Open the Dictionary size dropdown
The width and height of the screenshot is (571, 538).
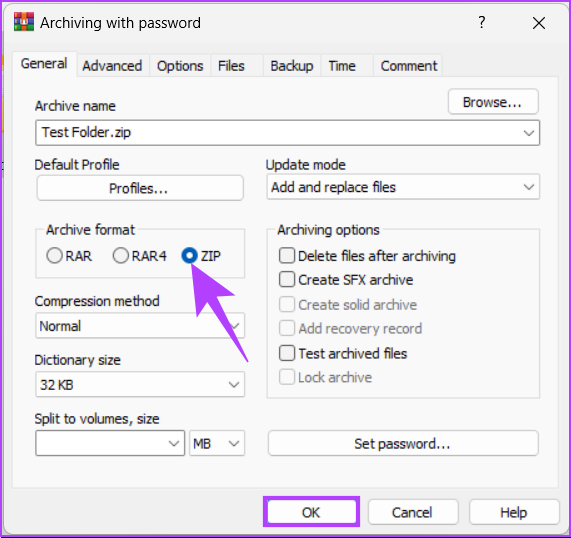point(140,384)
